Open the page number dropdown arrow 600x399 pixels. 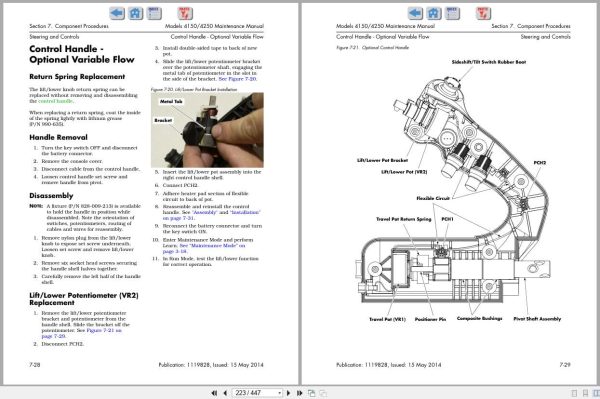pos(280,393)
